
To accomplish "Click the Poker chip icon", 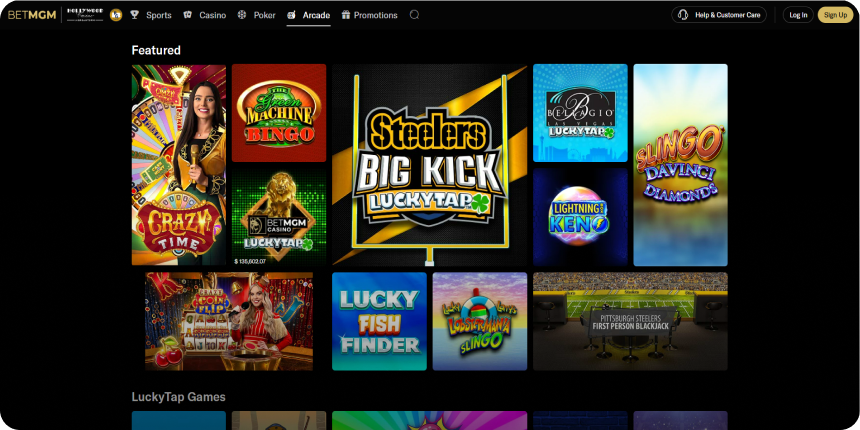I will 242,15.
